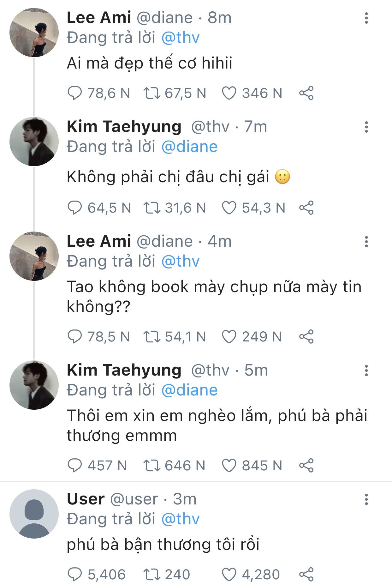
Task: Like the 'Tao không book mày chụp' tweet
Action: click(x=229, y=337)
